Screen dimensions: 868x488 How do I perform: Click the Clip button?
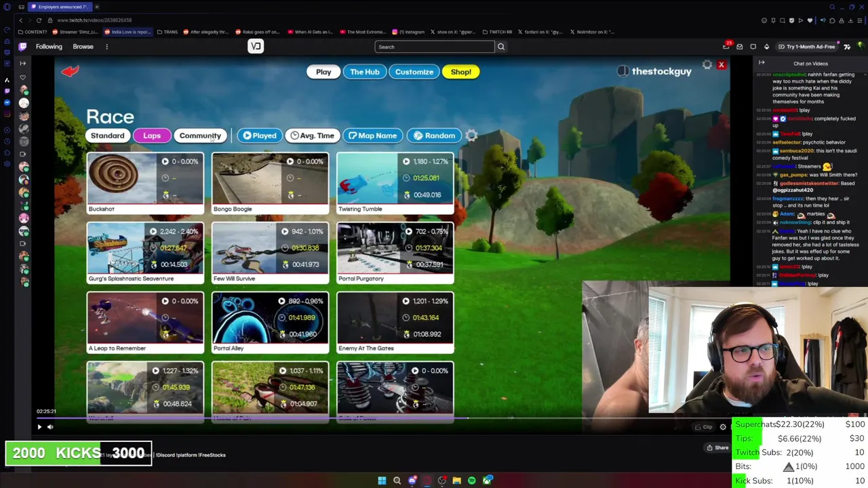pyautogui.click(x=704, y=427)
